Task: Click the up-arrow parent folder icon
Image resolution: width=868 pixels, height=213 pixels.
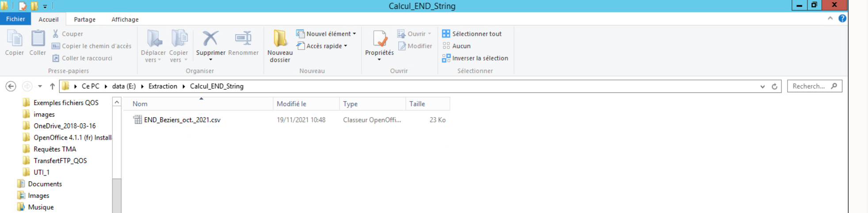Action: point(52,86)
